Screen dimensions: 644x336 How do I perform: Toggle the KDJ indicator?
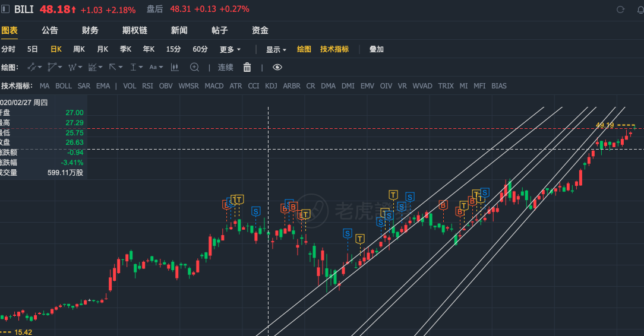[271, 86]
